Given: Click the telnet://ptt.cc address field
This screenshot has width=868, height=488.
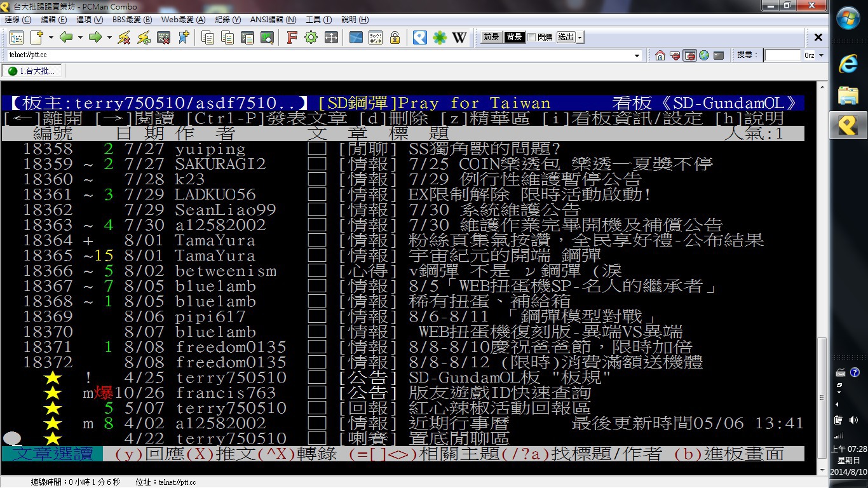Looking at the screenshot, I should pyautogui.click(x=320, y=55).
